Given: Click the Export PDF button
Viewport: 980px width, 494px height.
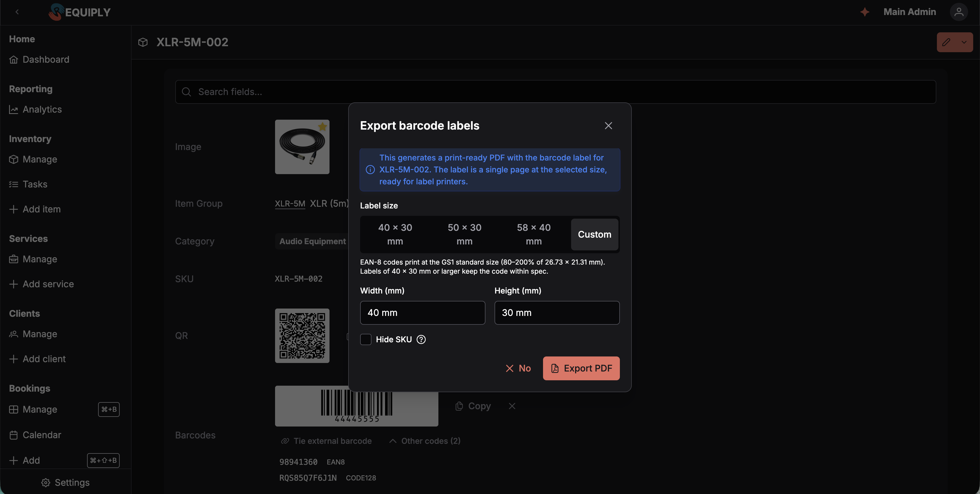Looking at the screenshot, I should click(x=581, y=368).
